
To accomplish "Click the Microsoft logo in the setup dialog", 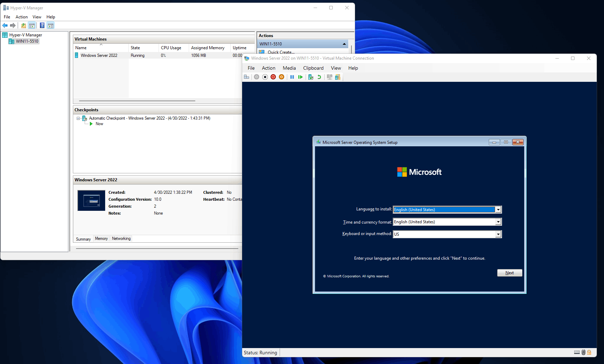I will tap(419, 172).
